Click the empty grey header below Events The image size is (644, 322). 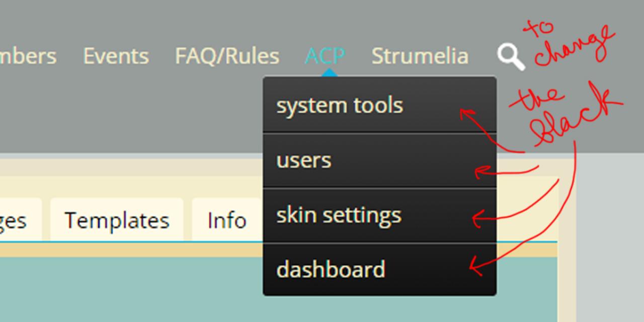[x=116, y=111]
